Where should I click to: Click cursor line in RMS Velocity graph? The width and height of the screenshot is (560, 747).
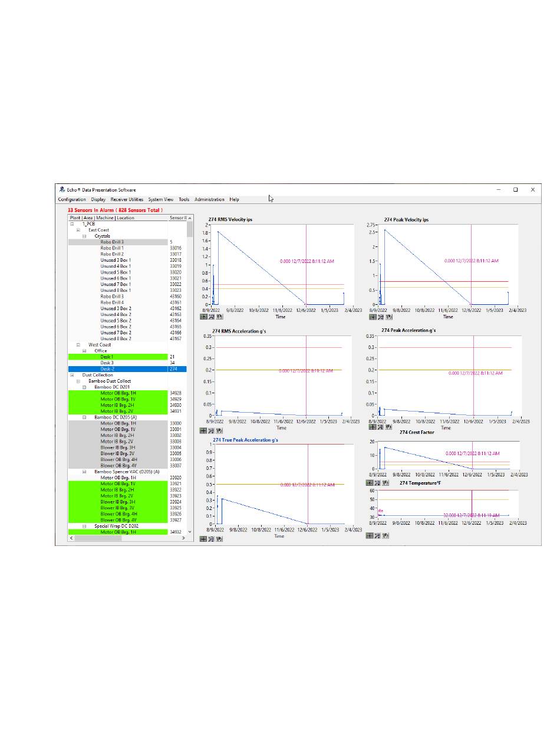coord(306,265)
